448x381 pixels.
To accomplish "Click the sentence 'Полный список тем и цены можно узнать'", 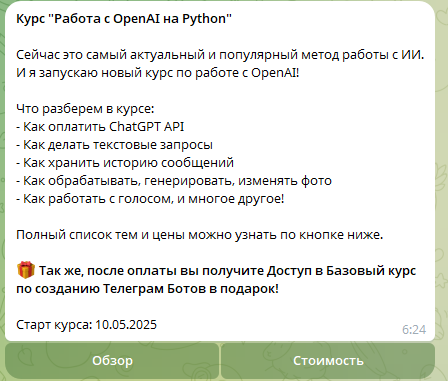I will tap(147, 235).
